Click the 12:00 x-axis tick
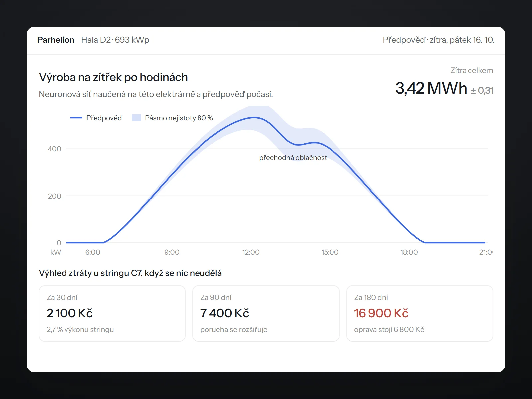This screenshot has width=532, height=399. (251, 252)
